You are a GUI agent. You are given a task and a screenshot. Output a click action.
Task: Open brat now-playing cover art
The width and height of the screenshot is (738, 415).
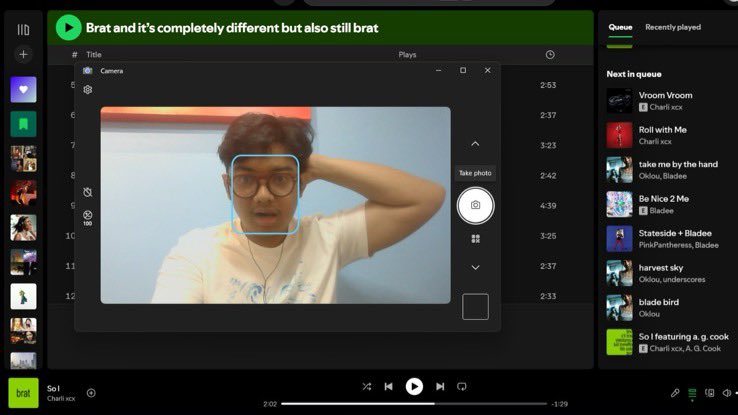[x=24, y=393]
